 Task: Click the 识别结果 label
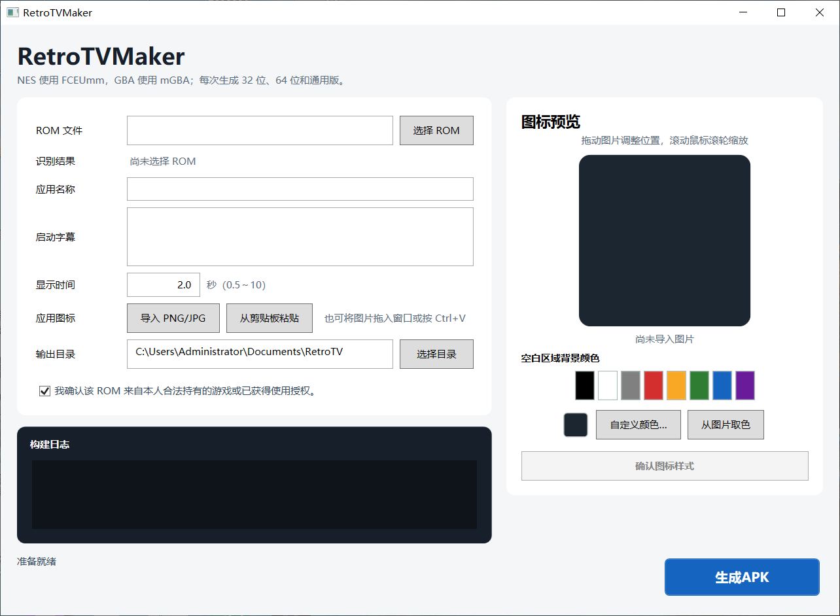[56, 161]
